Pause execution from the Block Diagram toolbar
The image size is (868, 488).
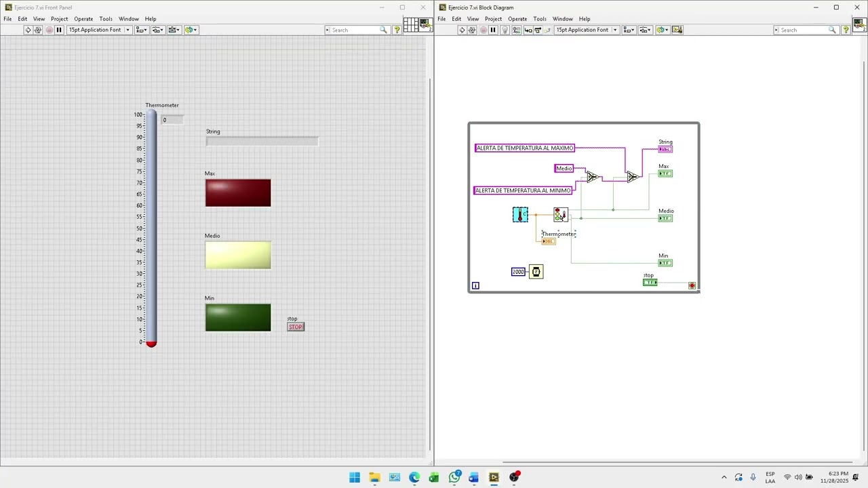(493, 30)
